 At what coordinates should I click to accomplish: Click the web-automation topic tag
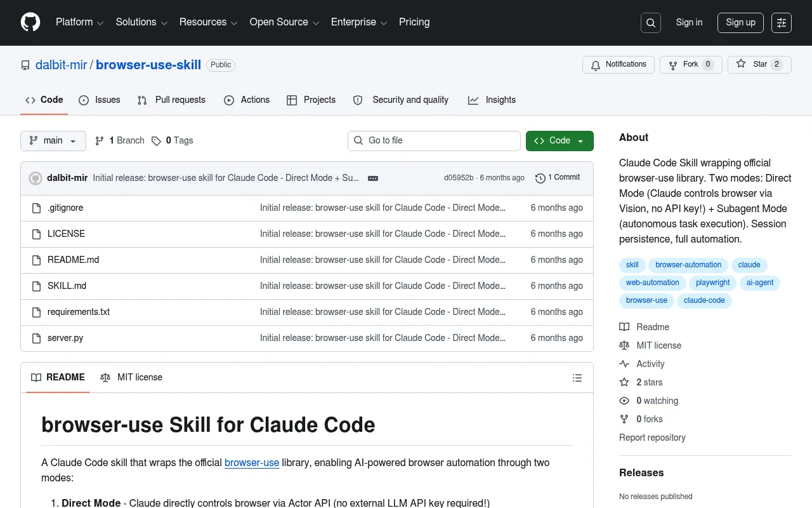(652, 283)
